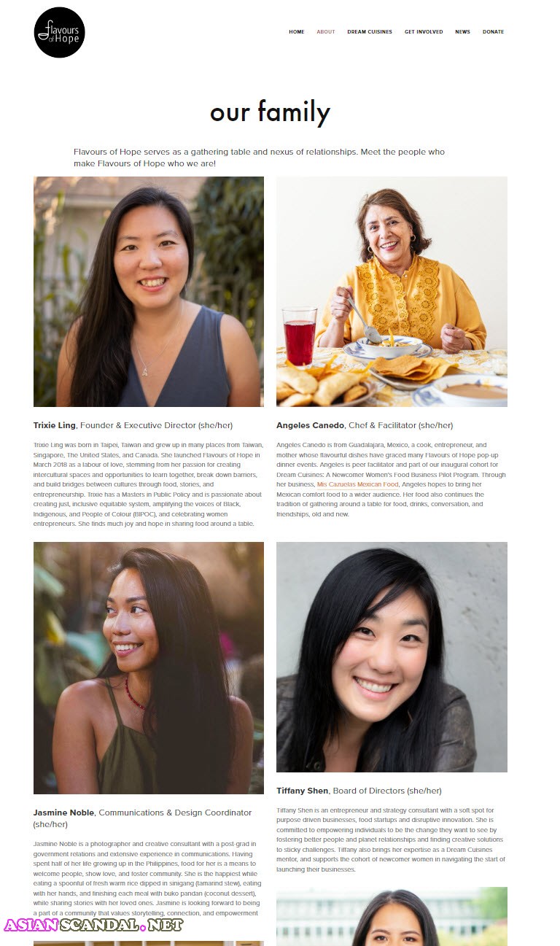Click the Angeles Canedo name heading
Viewport: 560px width, 946px height.
point(310,425)
